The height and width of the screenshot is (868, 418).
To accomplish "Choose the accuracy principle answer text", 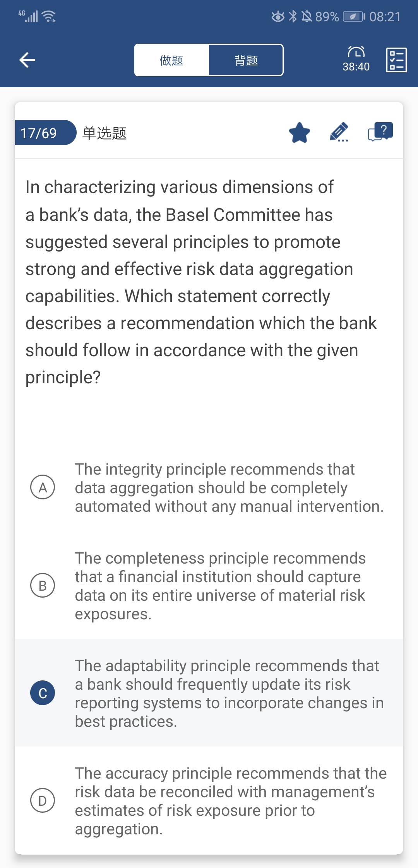I will (231, 801).
